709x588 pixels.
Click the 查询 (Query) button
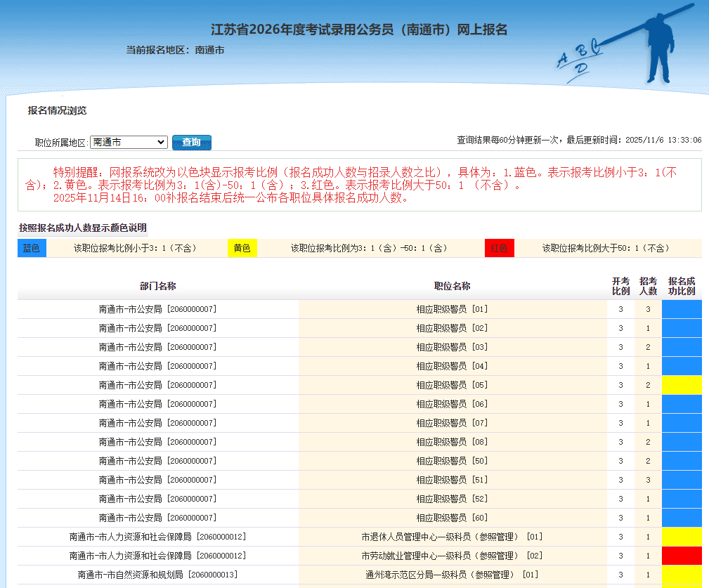pyautogui.click(x=191, y=142)
